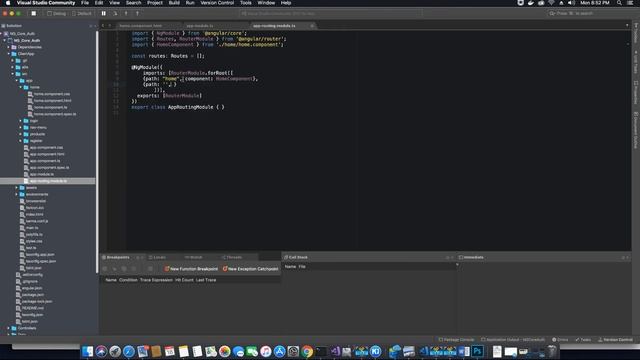Expand the products folder
The height and width of the screenshot is (360, 640).
tap(21, 134)
